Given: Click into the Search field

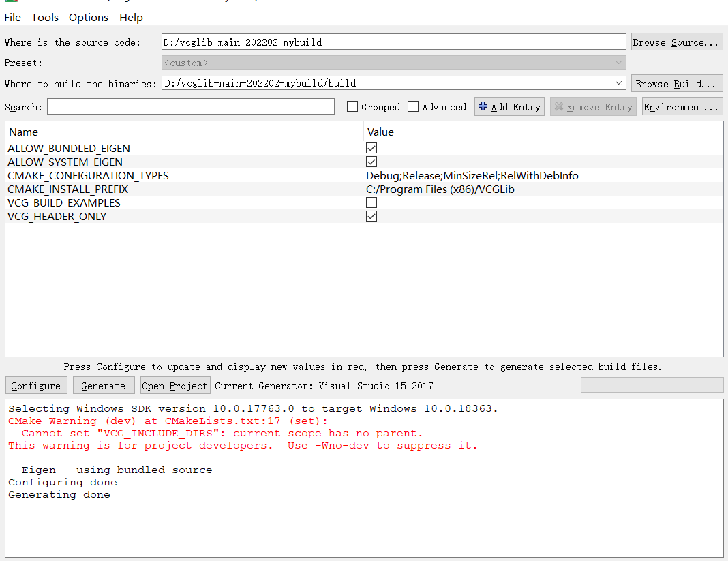Looking at the screenshot, I should tap(191, 107).
